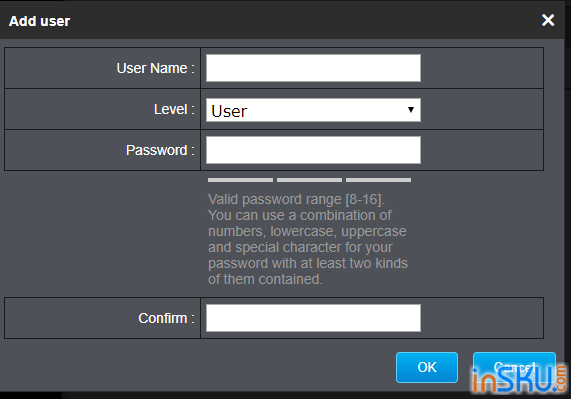Click the Password label text
571x399 pixels.
click(160, 150)
